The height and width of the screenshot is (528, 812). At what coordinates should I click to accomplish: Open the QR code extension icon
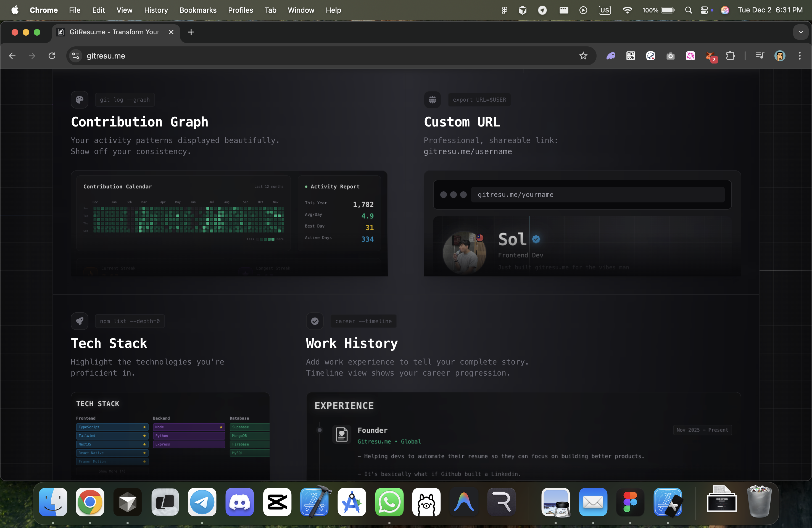click(631, 56)
